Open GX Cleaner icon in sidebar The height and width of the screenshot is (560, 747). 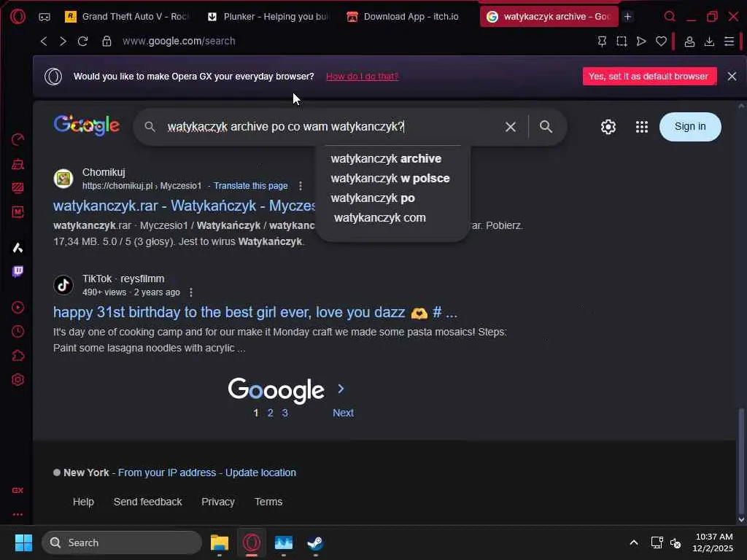click(x=18, y=164)
